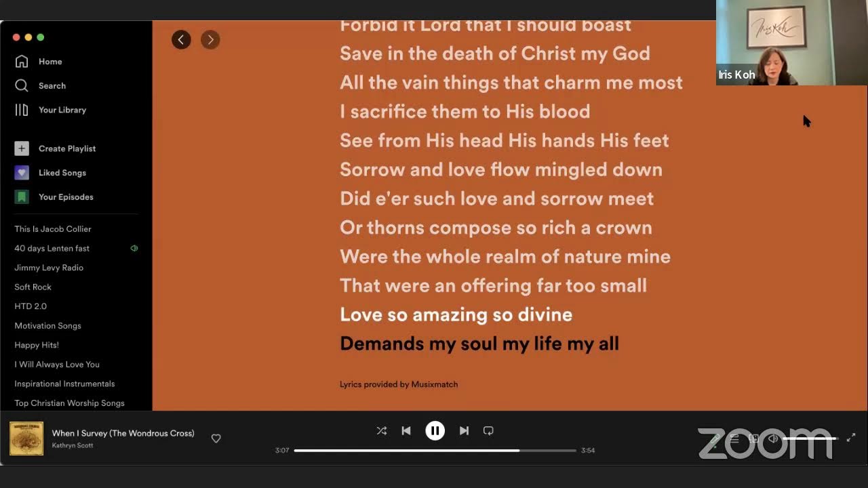Open Your Episodes bookmark icon
The image size is (868, 488).
22,197
